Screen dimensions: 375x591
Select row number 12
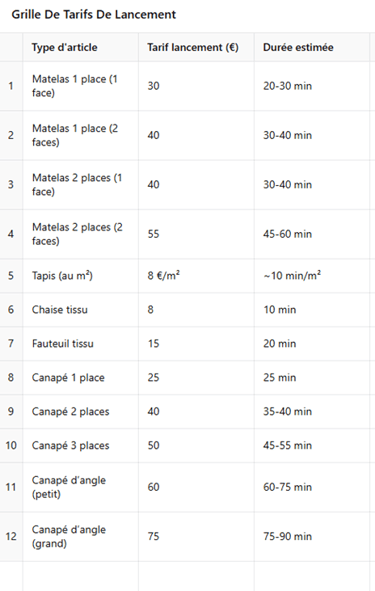(x=11, y=536)
